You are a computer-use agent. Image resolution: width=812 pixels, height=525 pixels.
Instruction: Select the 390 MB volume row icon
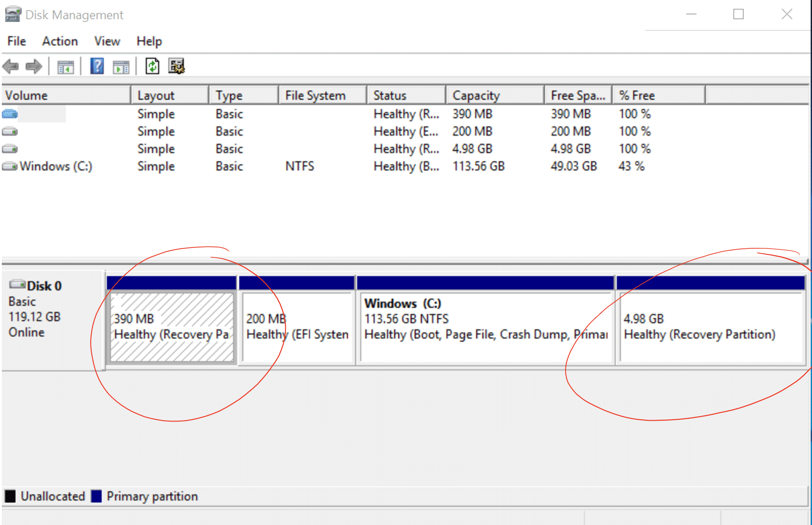point(10,113)
